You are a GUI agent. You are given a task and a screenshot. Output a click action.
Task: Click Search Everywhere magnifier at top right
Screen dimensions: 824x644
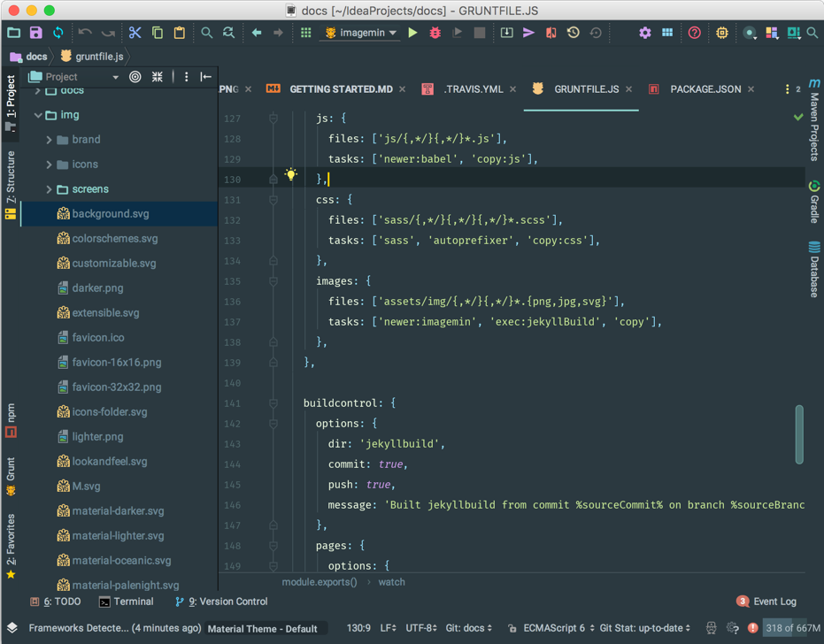point(812,33)
